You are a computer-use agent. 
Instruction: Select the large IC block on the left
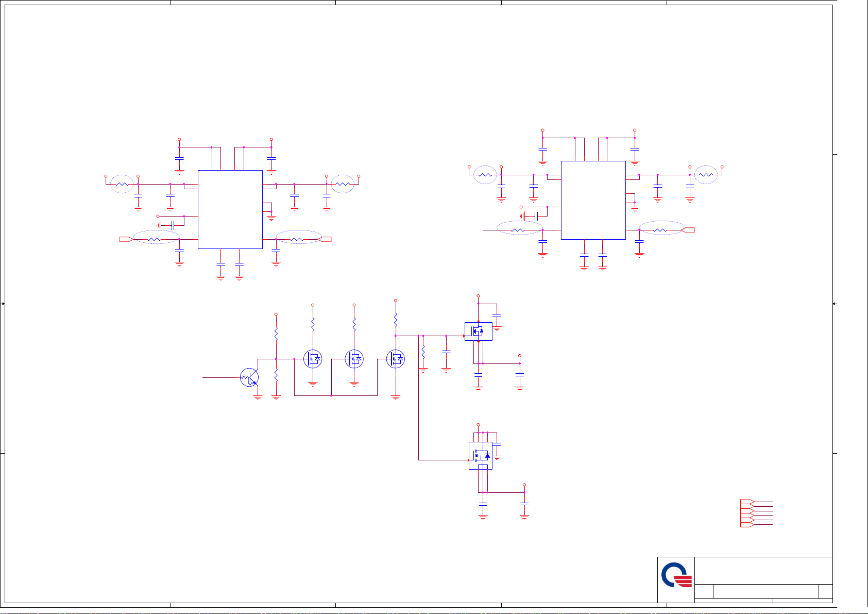click(230, 209)
